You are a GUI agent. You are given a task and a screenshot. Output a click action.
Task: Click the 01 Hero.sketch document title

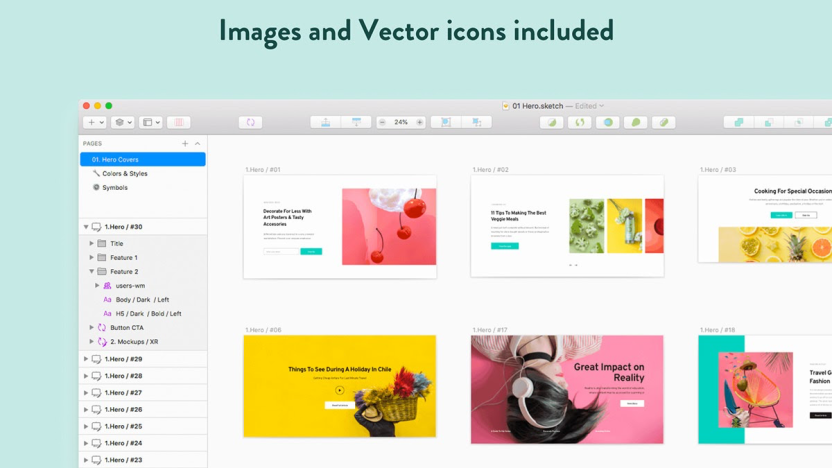point(538,106)
